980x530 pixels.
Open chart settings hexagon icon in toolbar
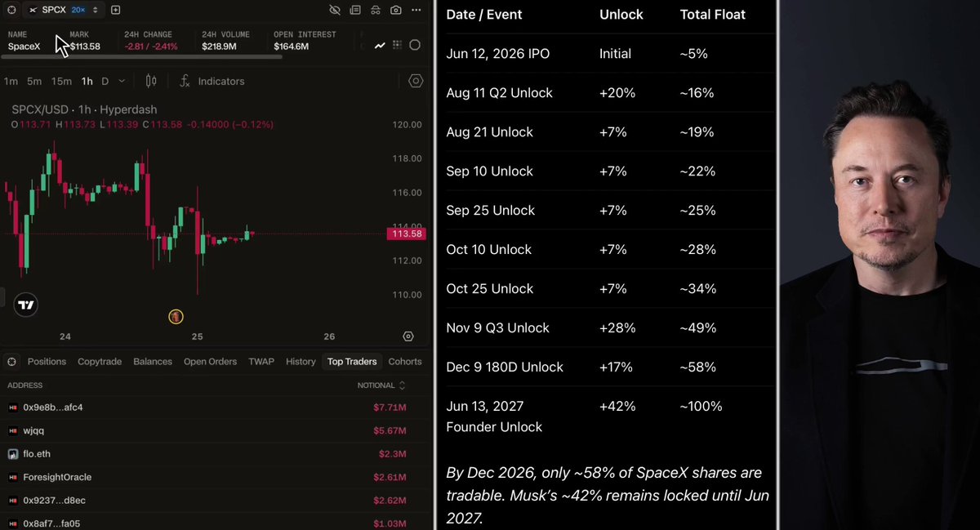[416, 81]
